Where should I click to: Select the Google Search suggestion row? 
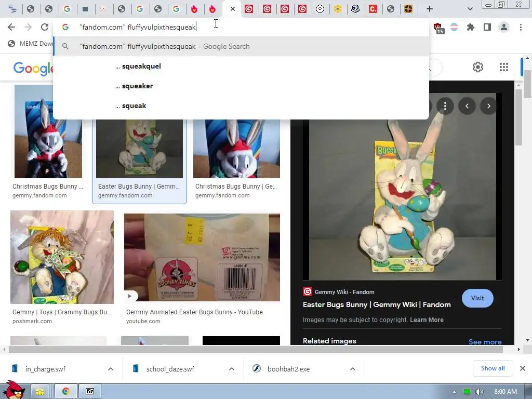point(241,46)
